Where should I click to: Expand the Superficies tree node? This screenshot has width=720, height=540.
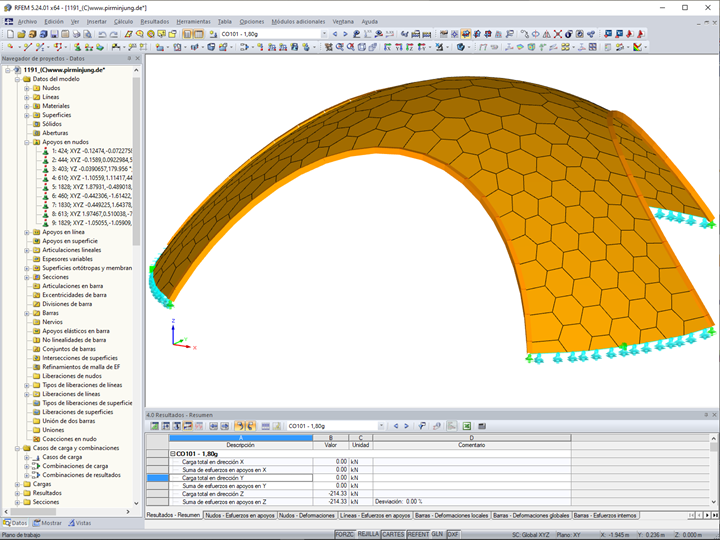point(27,115)
